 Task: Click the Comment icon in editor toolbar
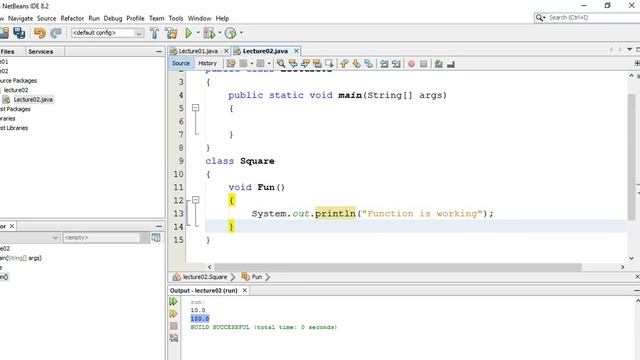coord(439,64)
